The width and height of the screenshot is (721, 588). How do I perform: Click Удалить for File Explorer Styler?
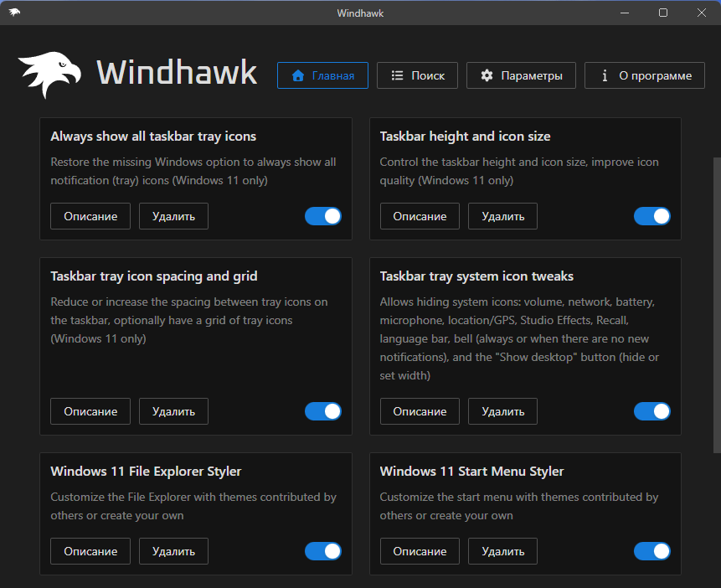point(174,551)
